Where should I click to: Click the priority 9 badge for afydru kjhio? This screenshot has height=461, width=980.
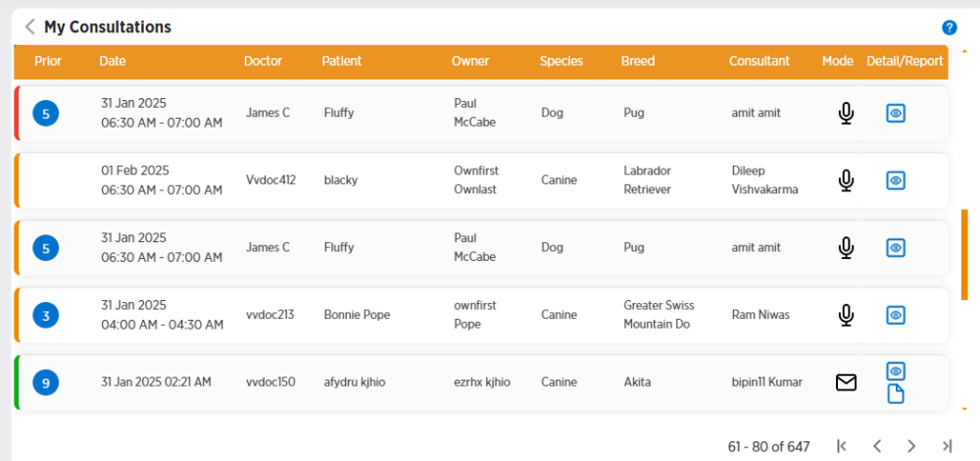coord(46,383)
